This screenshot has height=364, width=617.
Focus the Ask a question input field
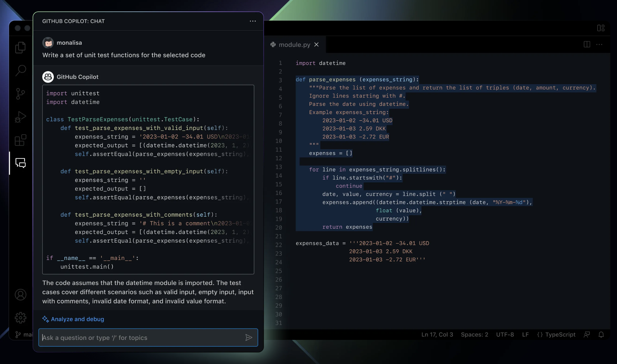pyautogui.click(x=148, y=338)
